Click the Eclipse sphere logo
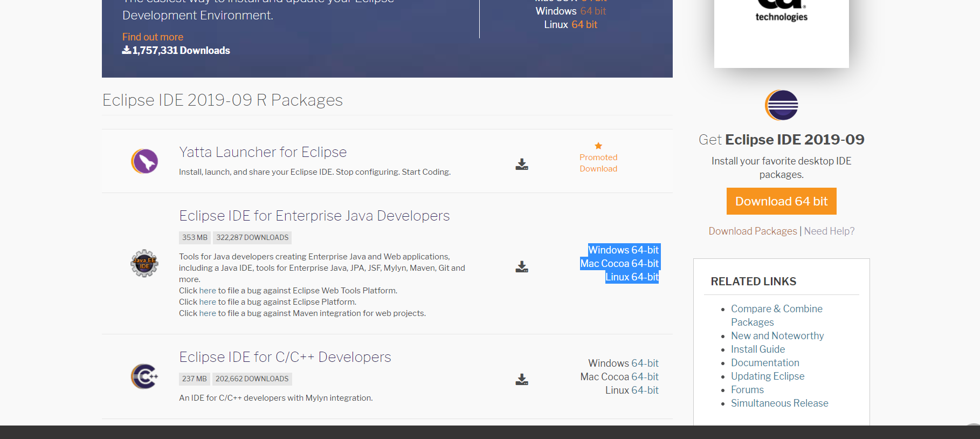Image resolution: width=980 pixels, height=439 pixels. click(782, 105)
